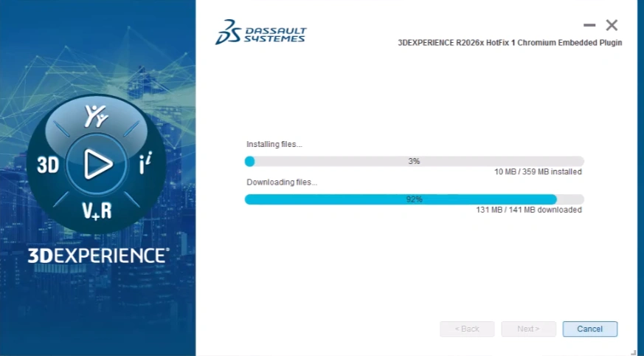Click the 3DEXPERIENCE brand wordmark
Image resolution: width=644 pixels, height=356 pixels.
click(98, 256)
